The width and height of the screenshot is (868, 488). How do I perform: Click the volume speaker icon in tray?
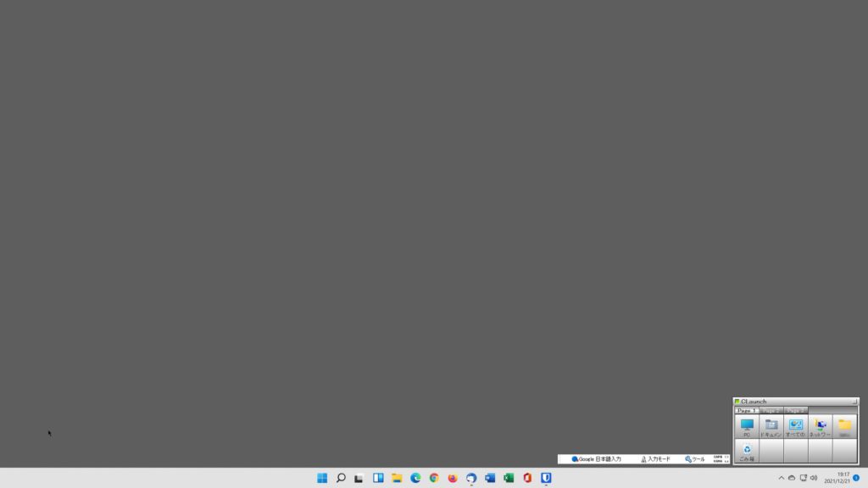click(x=814, y=478)
